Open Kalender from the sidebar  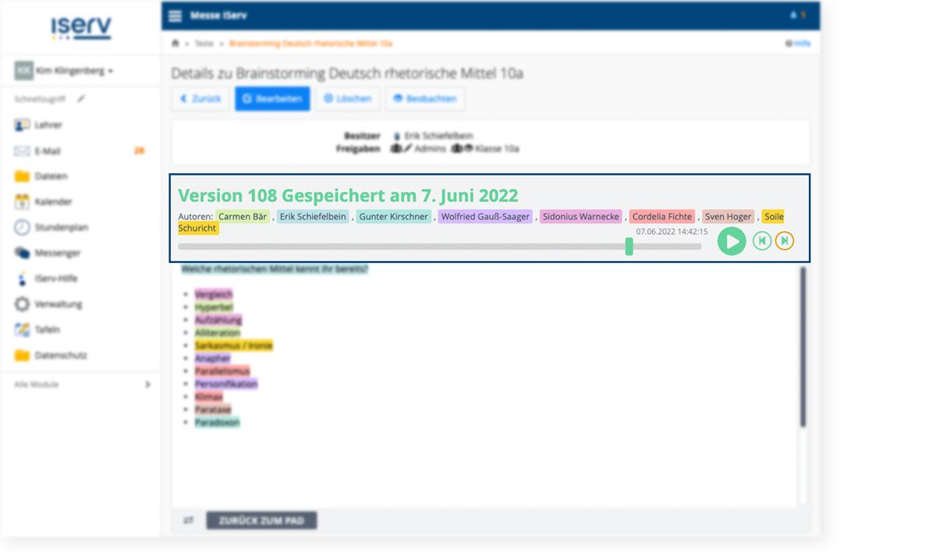(x=53, y=202)
